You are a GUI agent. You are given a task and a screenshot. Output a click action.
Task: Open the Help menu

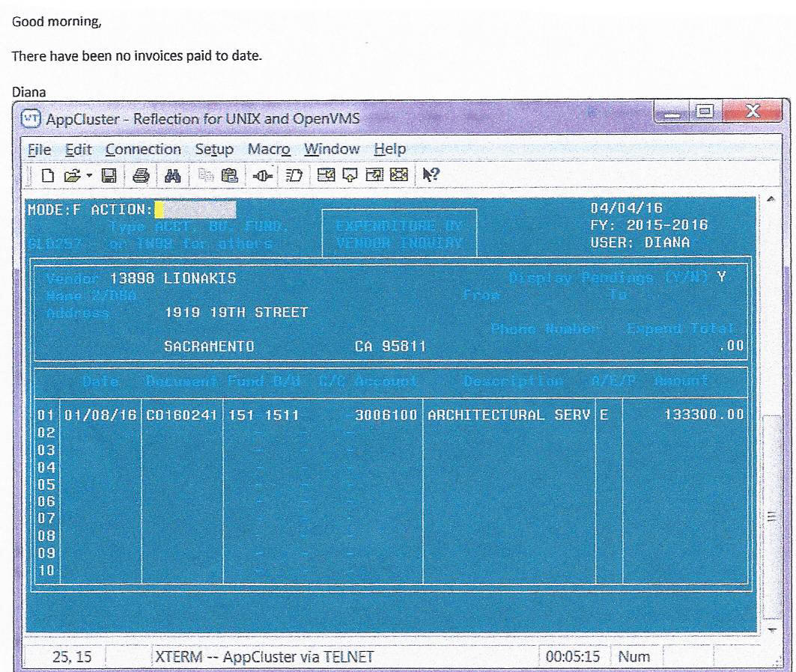[x=390, y=150]
